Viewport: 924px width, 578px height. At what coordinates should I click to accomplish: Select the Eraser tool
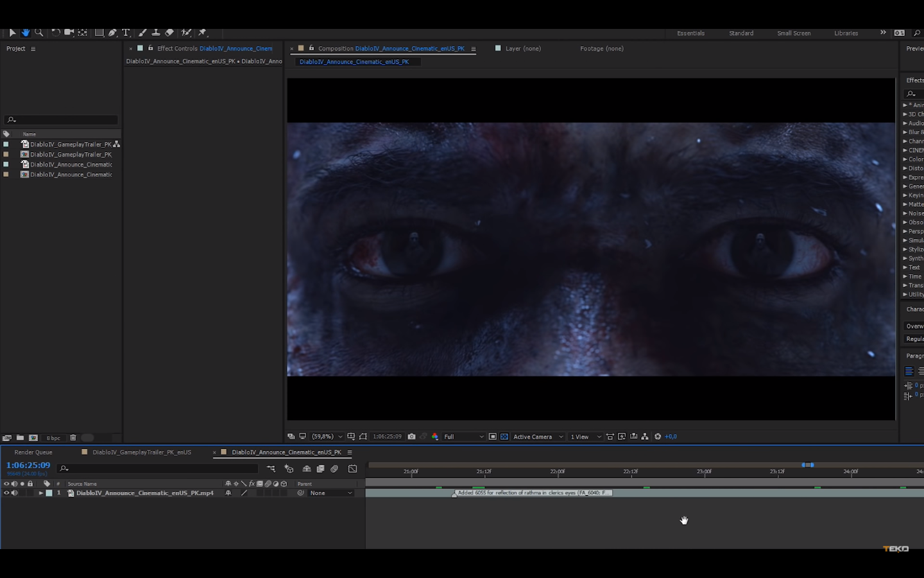[169, 33]
